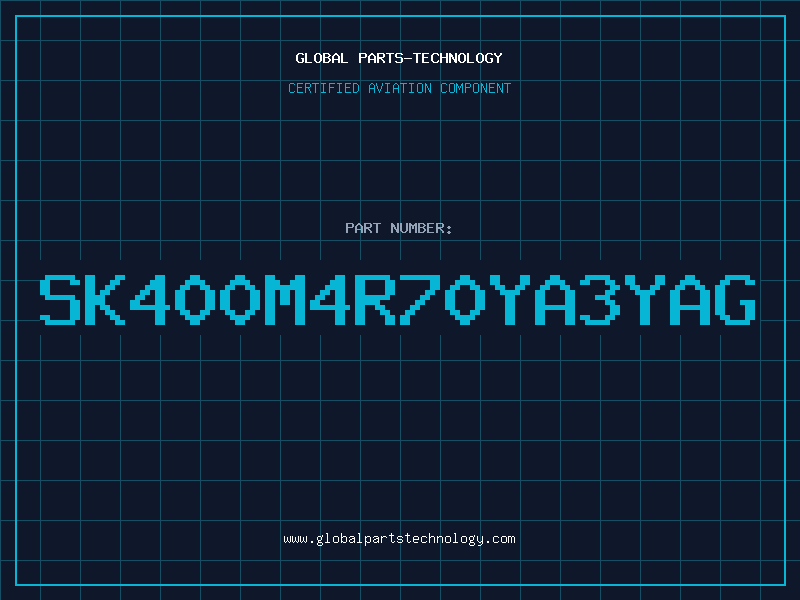Select the digit 7 in part number

(420, 299)
